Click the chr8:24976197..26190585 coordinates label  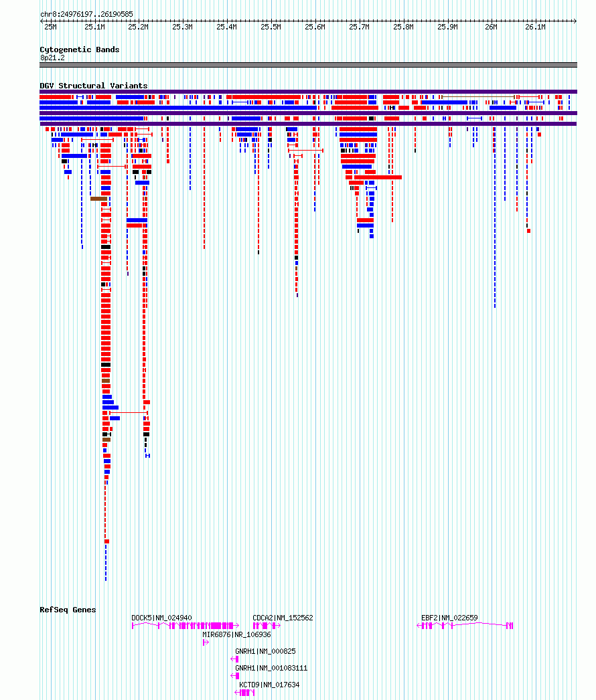coord(86,14)
